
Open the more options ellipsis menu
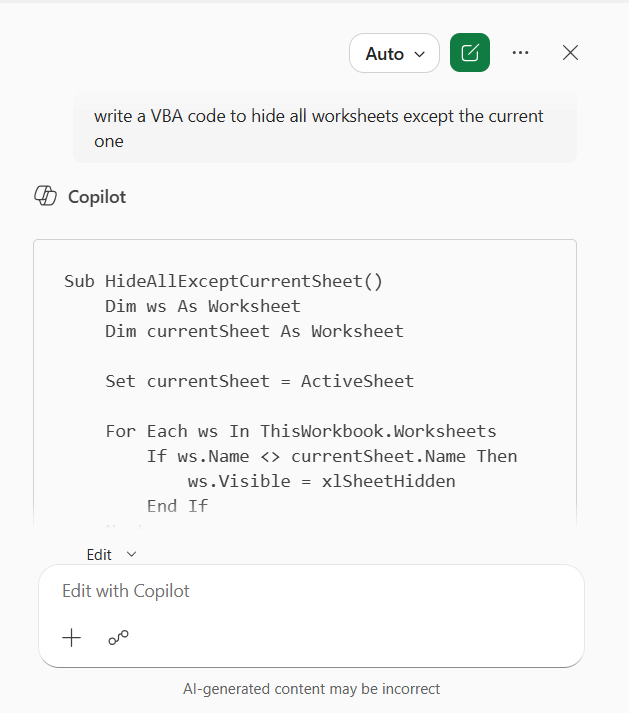pyautogui.click(x=520, y=53)
